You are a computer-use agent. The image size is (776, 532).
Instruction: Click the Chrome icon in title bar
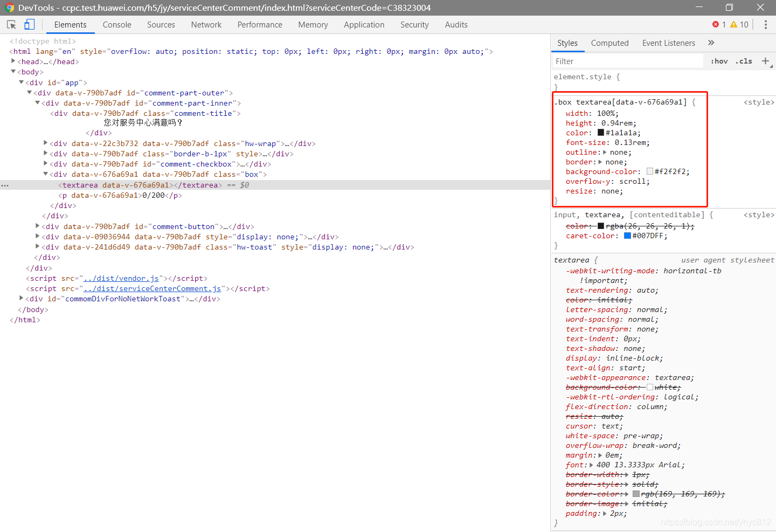(x=9, y=8)
